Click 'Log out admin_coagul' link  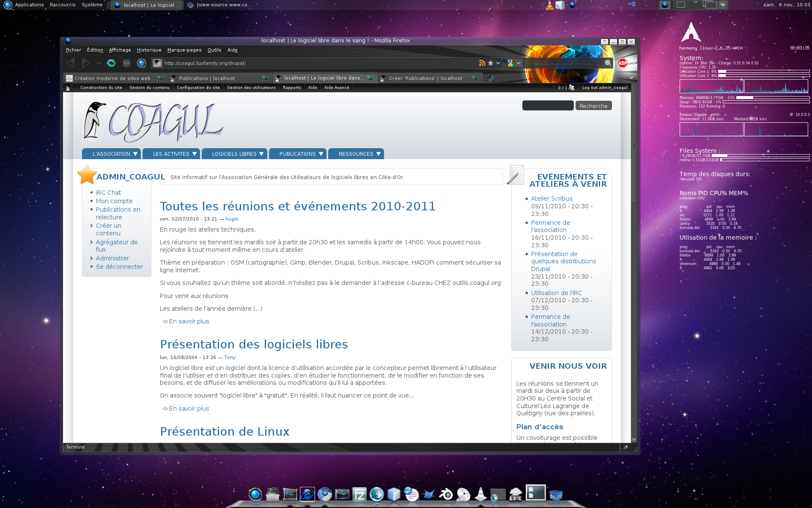[x=605, y=88]
